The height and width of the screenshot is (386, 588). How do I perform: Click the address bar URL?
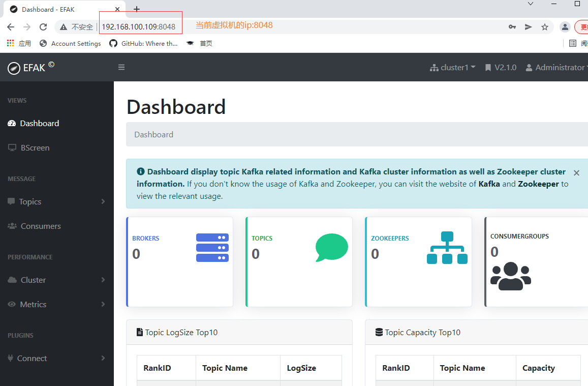click(138, 27)
